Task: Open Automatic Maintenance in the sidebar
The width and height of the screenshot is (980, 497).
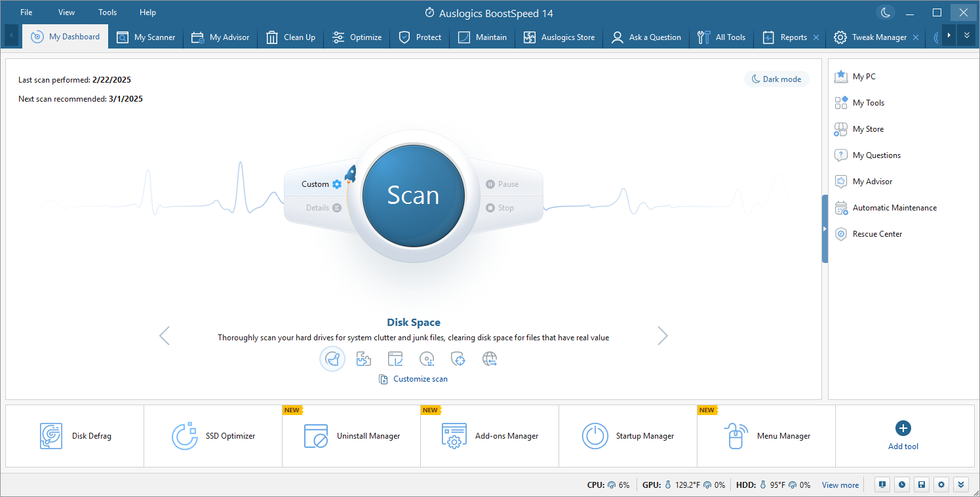Action: click(x=885, y=208)
